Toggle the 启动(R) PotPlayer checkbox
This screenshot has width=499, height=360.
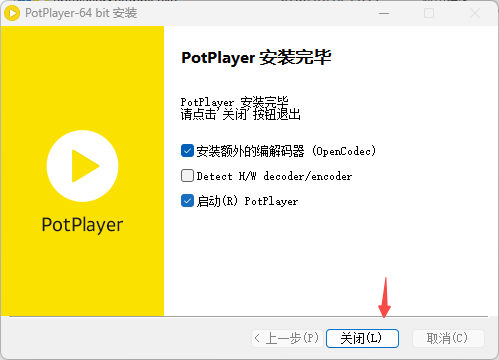point(187,201)
